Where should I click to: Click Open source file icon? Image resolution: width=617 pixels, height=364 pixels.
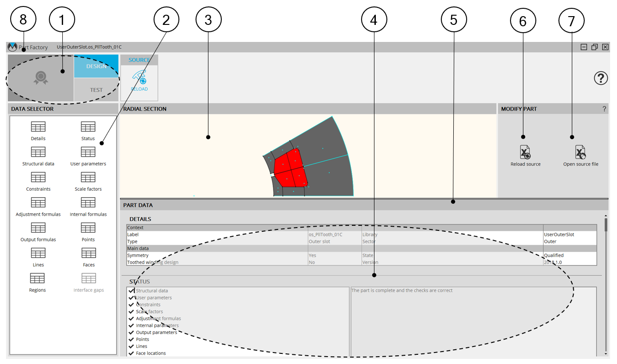tap(580, 153)
